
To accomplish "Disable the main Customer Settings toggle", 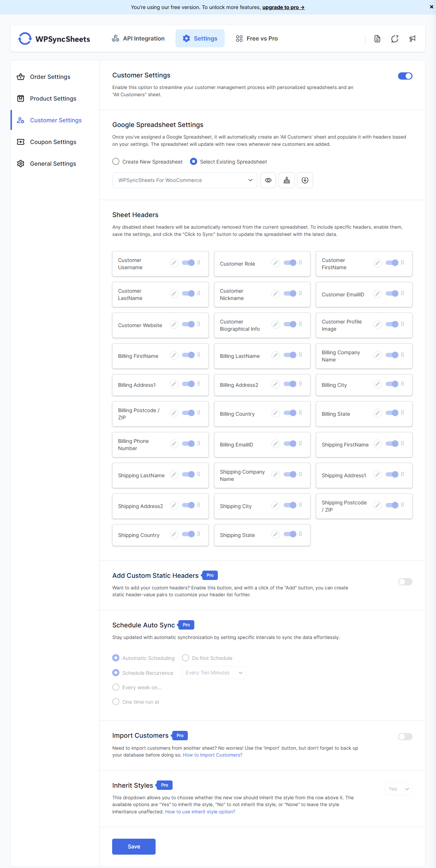I will point(405,76).
